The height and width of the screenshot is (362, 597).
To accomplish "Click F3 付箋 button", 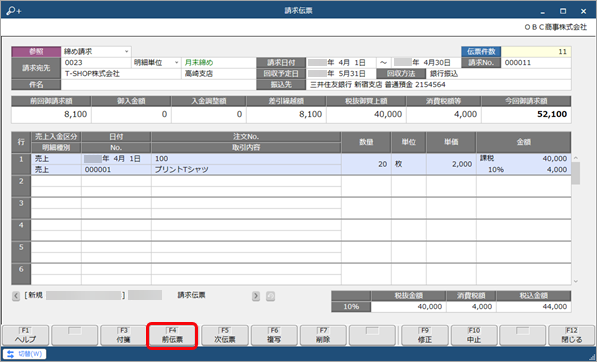I will 123,335.
